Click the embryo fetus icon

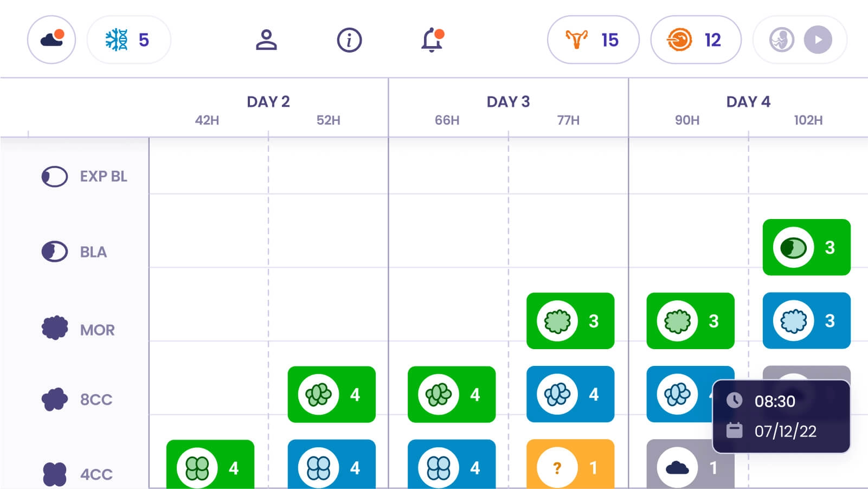(781, 40)
